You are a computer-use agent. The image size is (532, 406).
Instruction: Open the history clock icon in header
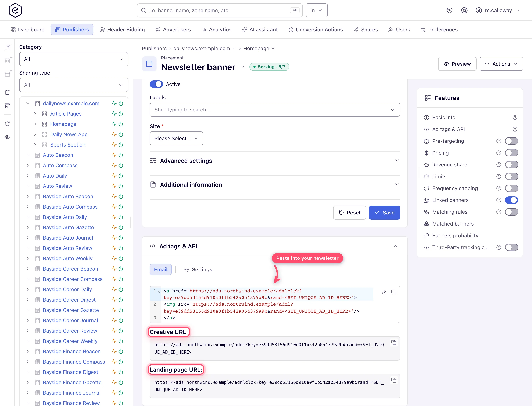click(449, 10)
